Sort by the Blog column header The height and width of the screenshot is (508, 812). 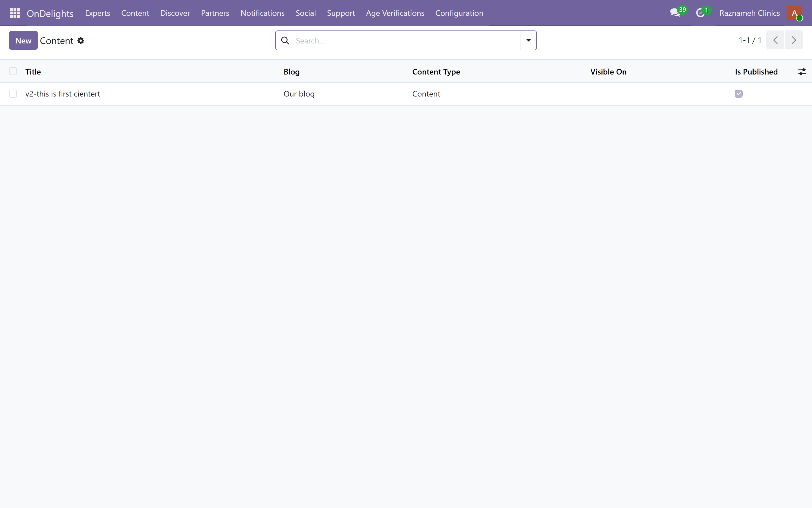pos(292,72)
